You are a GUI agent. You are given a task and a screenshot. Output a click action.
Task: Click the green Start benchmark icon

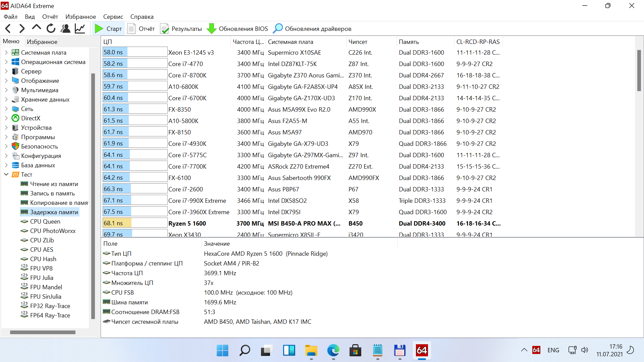coord(99,29)
